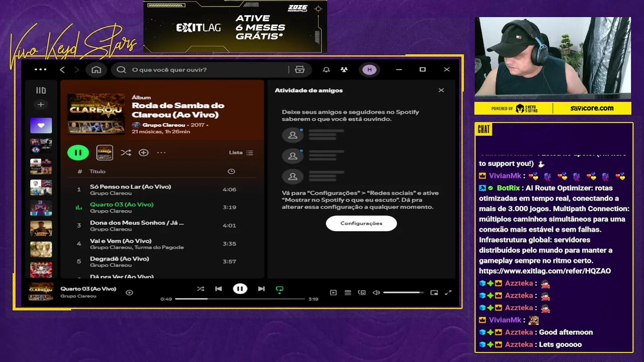Open the now-playing cover thumbnail
The height and width of the screenshot is (362, 644).
(41, 292)
